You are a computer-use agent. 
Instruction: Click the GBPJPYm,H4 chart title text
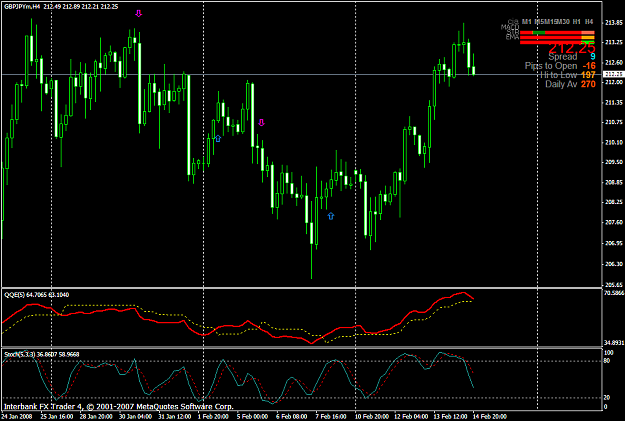click(22, 6)
